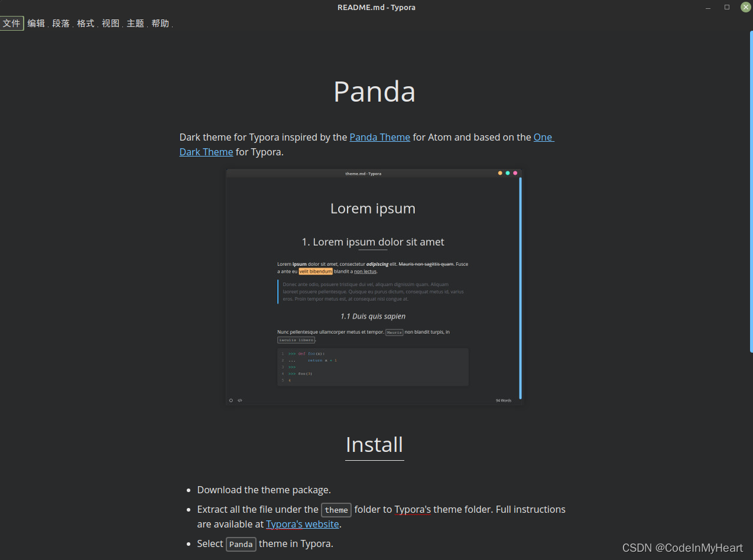Click the orange window dot in preview image
The image size is (753, 560).
(500, 173)
